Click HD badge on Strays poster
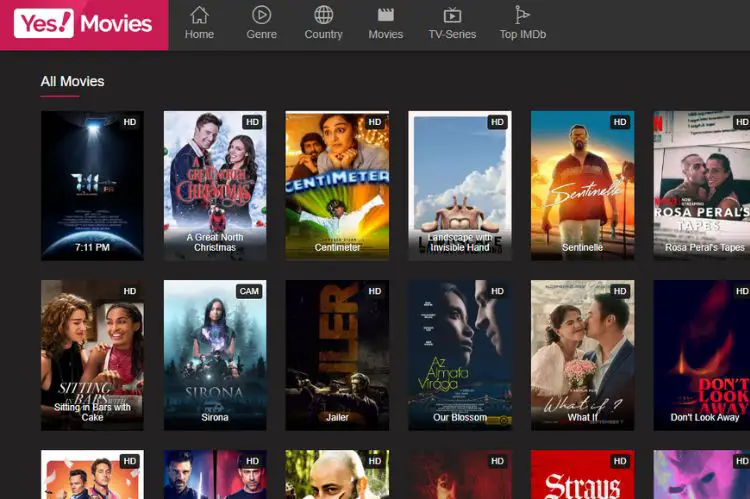Viewport: 750px width, 499px height. pyautogui.click(x=619, y=461)
